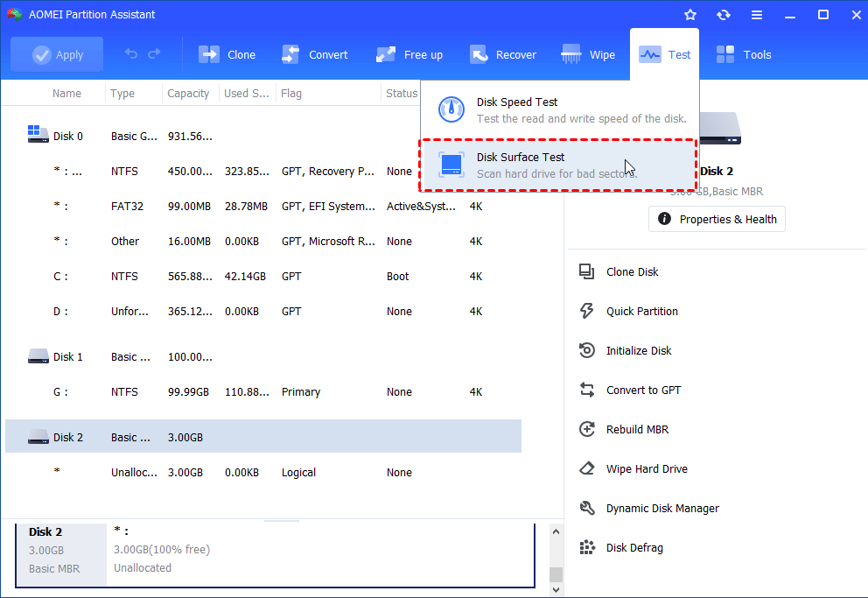Sort by the Name column header

(66, 93)
